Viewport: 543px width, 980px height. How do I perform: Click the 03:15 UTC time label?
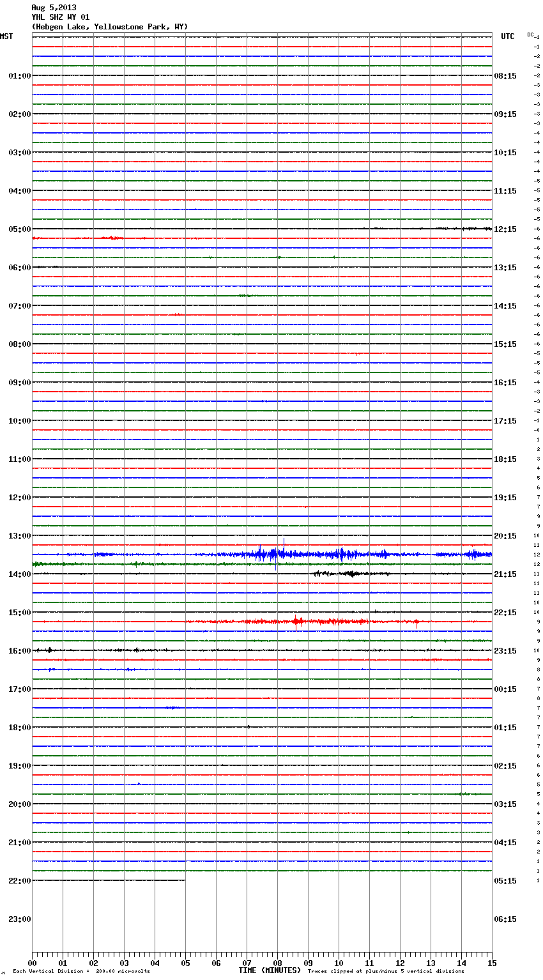(x=505, y=804)
